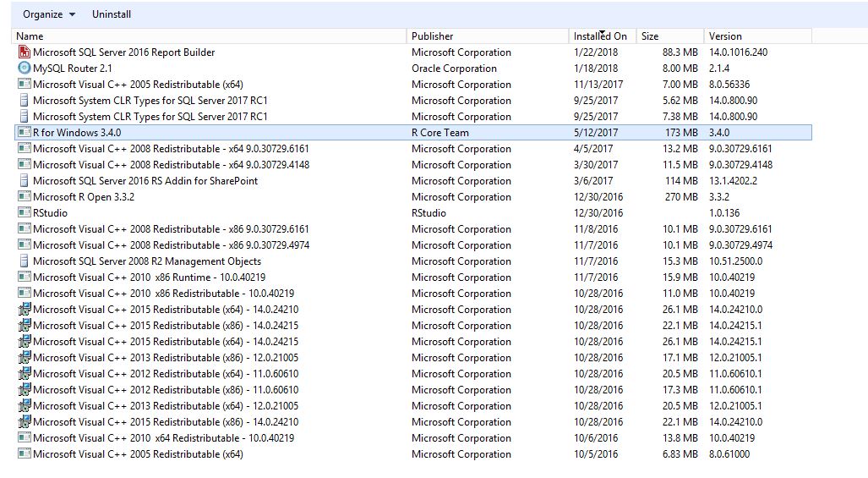Click the icon of Visual C++ 2015 (x86) 14.0.24210
Viewport: 868px width, 478px height.
[24, 421]
